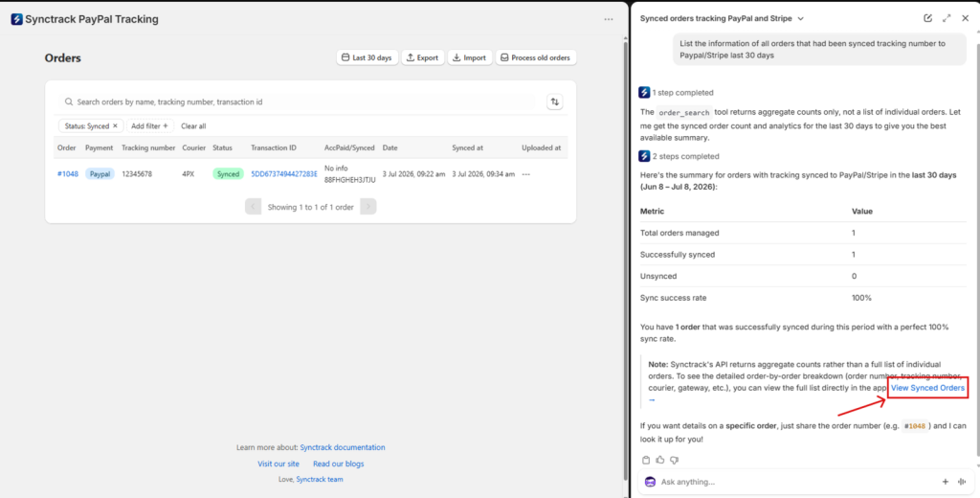Open the View Synced Orders link
This screenshot has width=980, height=498.
927,388
